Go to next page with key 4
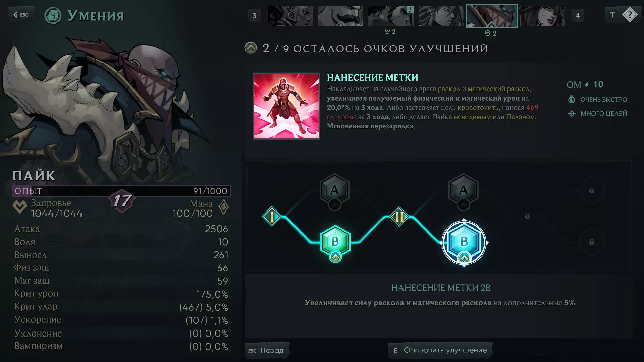This screenshot has width=644, height=362. pos(578,16)
